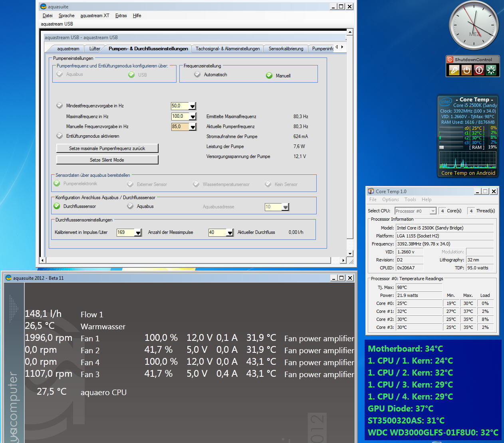The width and height of the screenshot is (504, 443).
Task: Select Aquabus pump configuration option
Action: click(60, 74)
